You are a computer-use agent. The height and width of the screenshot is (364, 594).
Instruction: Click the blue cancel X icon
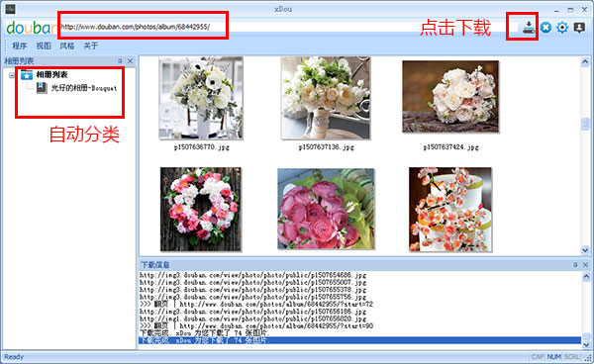545,28
